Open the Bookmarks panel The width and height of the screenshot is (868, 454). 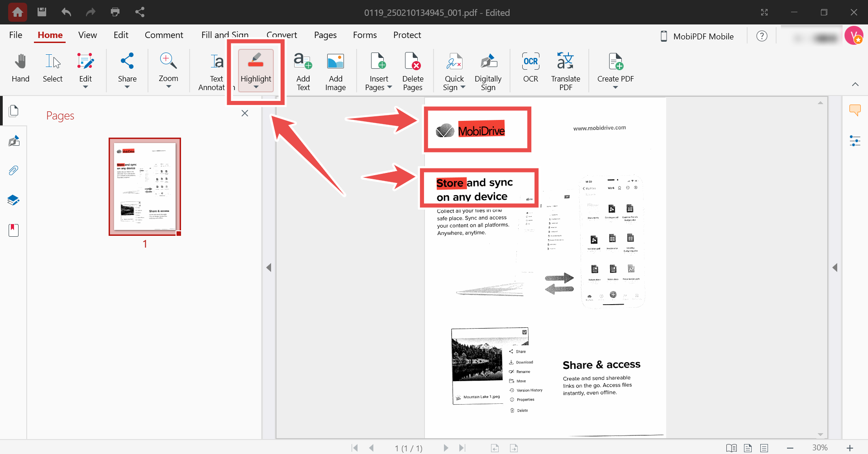[x=14, y=230]
